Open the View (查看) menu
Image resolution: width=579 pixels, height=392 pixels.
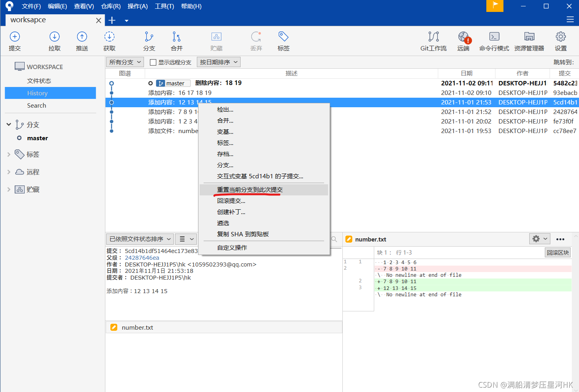pos(84,6)
